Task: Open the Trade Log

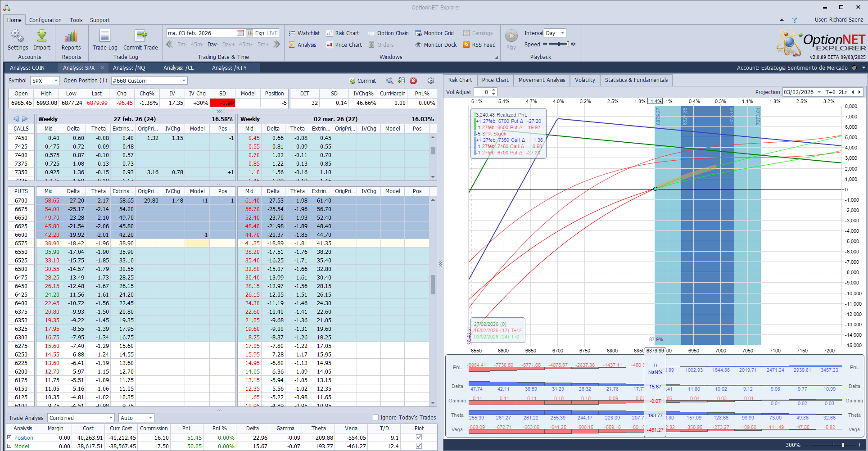Action: [105, 40]
